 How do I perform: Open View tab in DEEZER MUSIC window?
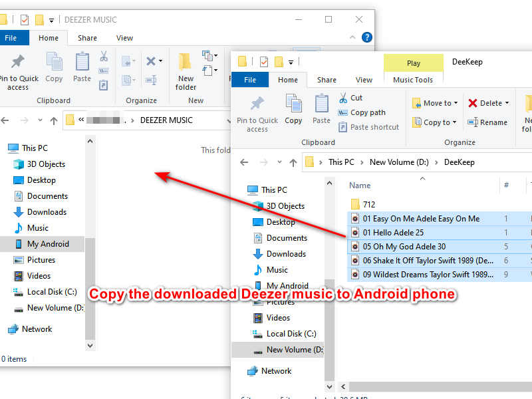(124, 38)
